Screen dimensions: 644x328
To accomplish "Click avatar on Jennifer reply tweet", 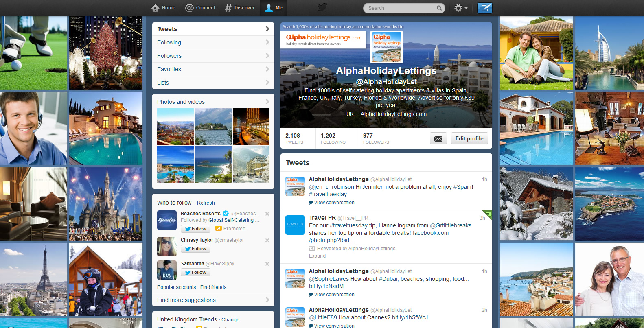I will point(295,186).
